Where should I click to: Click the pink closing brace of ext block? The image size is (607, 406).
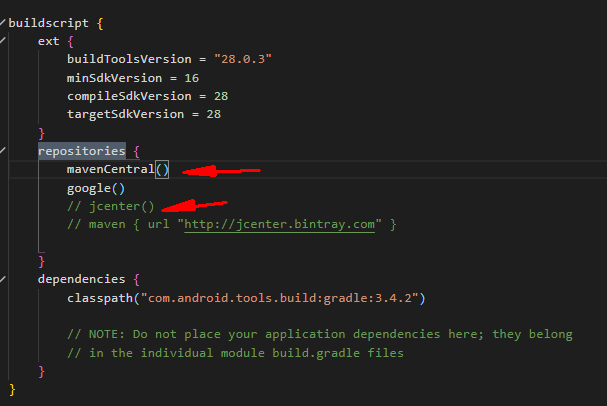pyautogui.click(x=41, y=134)
